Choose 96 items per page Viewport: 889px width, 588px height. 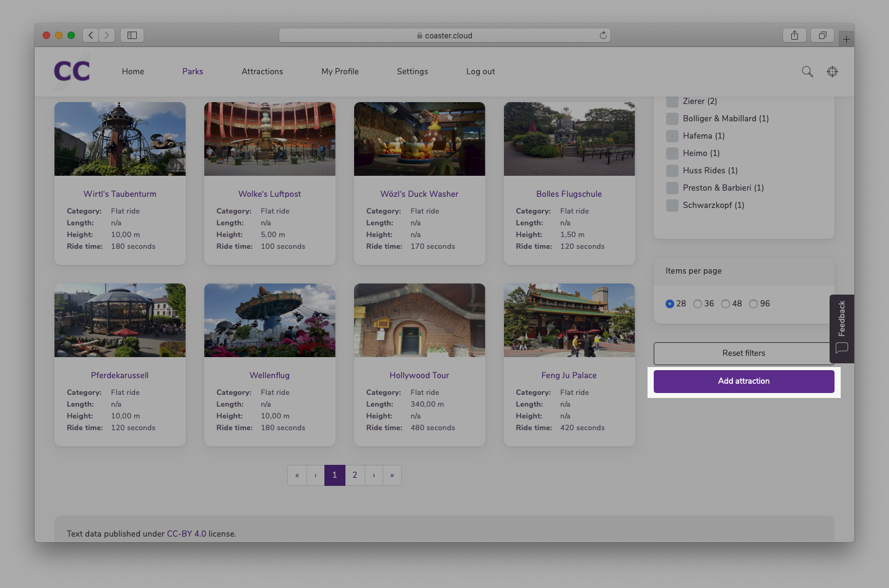(x=753, y=304)
